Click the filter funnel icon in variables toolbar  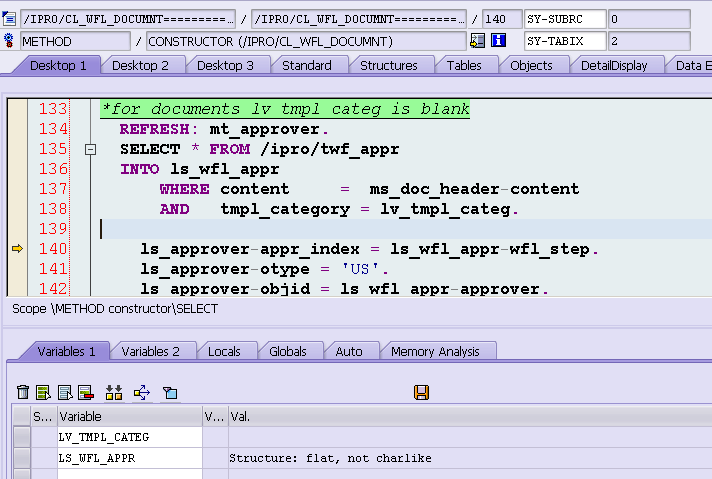tap(170, 392)
